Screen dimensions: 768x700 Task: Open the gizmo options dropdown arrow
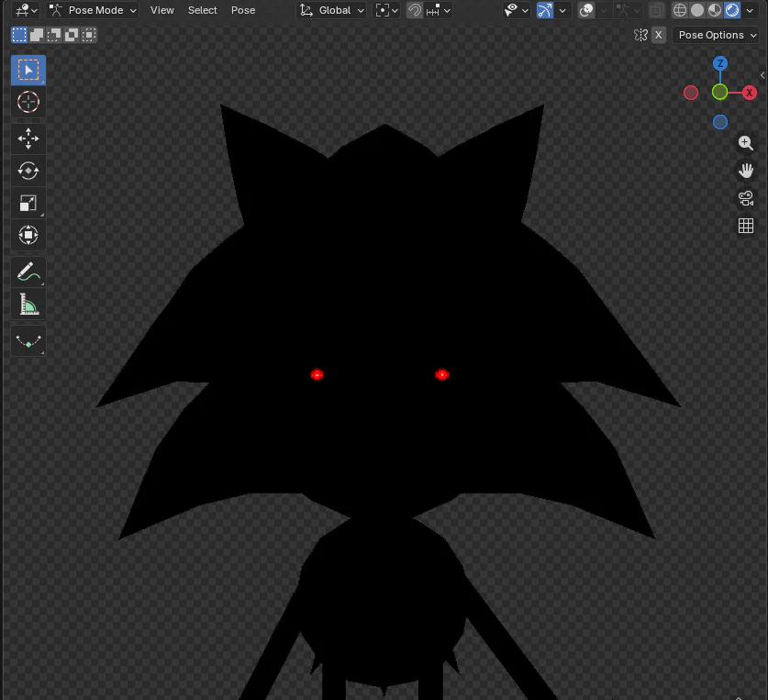[562, 10]
